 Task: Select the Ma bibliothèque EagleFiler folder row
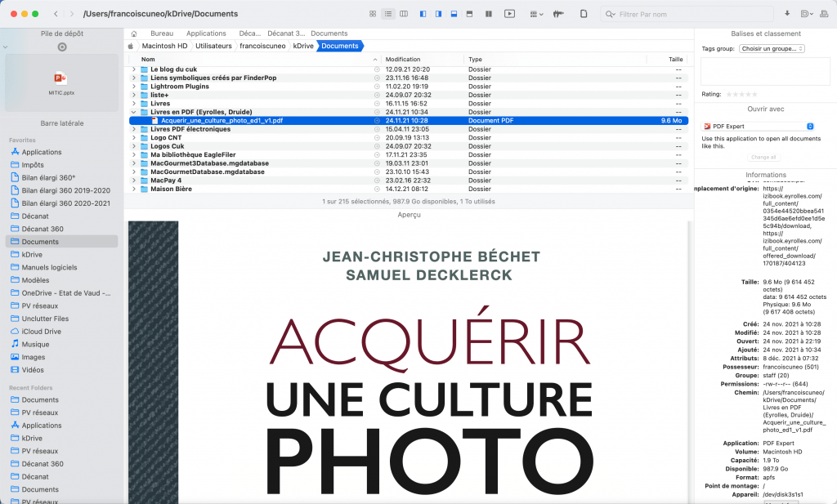(409, 154)
